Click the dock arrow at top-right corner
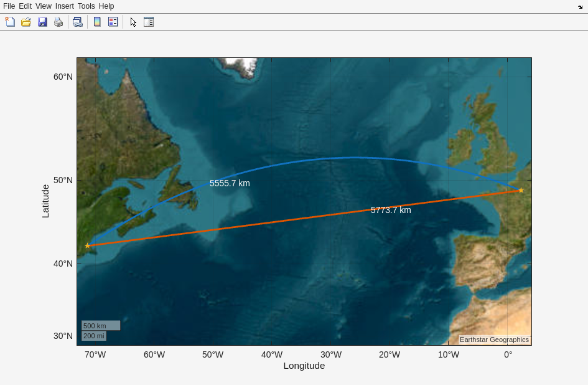 [580, 7]
